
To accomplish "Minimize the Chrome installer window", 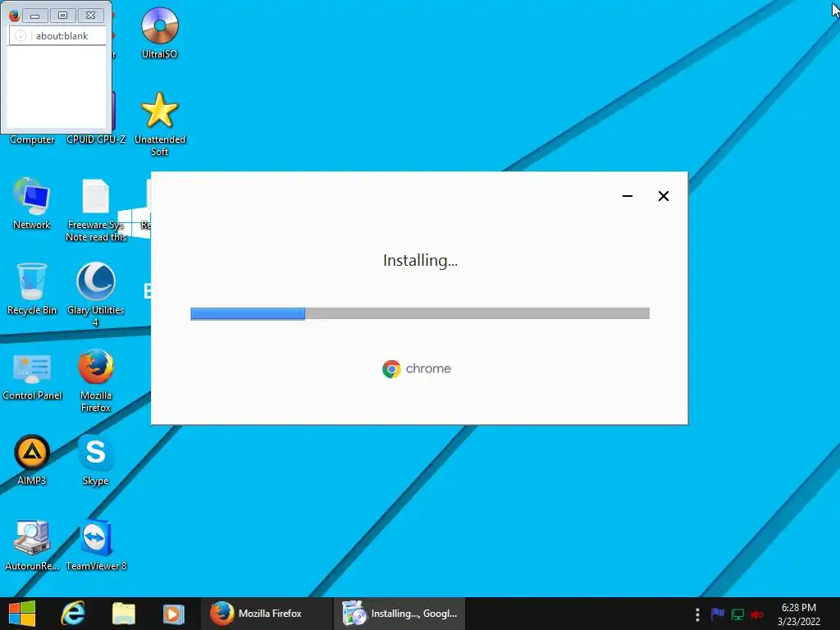I will [x=628, y=196].
